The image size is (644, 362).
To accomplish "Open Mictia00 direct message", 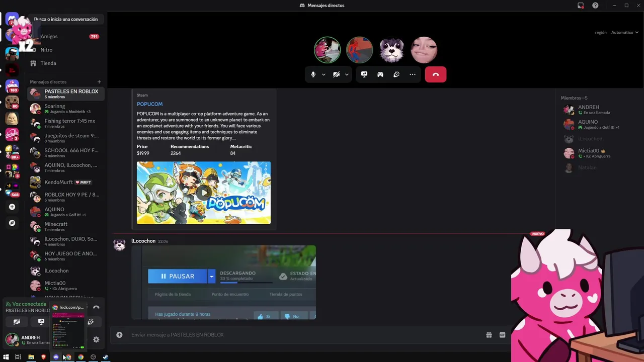I will pyautogui.click(x=66, y=286).
